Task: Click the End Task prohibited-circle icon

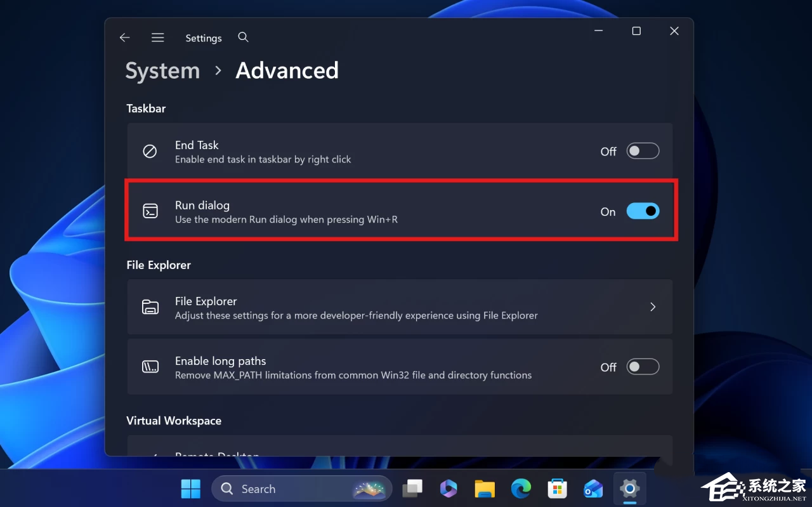Action: coord(150,151)
